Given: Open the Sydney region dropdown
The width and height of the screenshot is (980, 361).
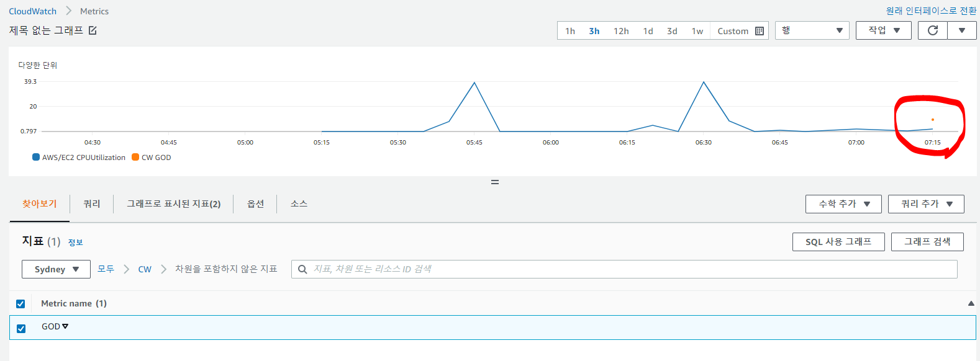Looking at the screenshot, I should tap(56, 269).
